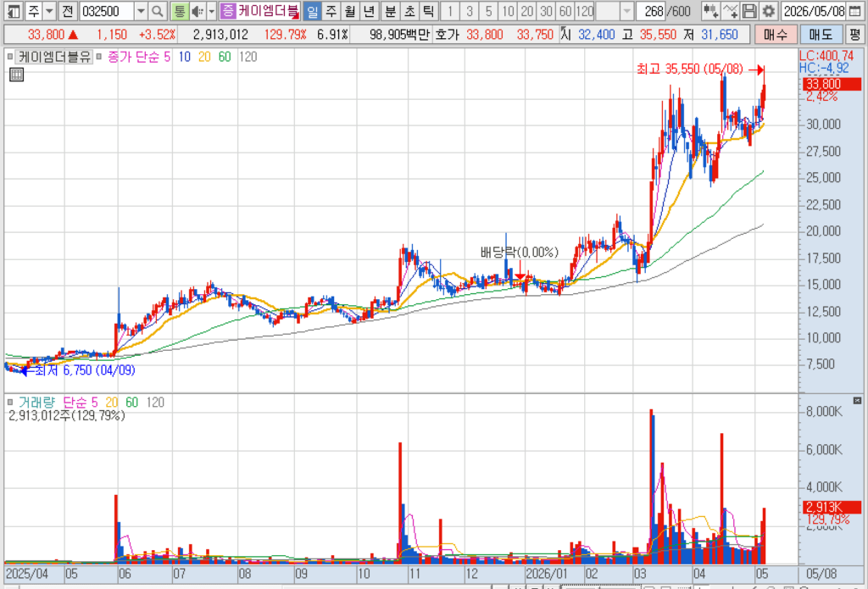This screenshot has height=589, width=868.
Task: Click the blue 매도 sell button
Action: [x=821, y=34]
